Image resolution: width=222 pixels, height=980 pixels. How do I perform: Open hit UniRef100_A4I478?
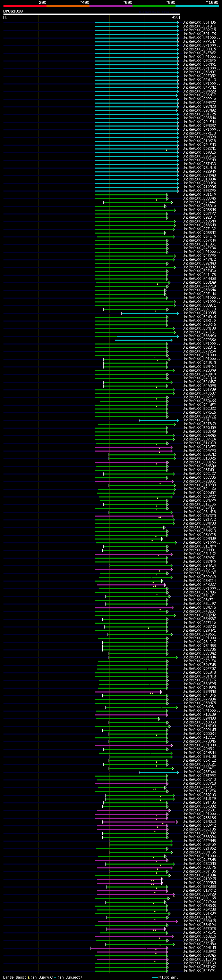(x=199, y=275)
